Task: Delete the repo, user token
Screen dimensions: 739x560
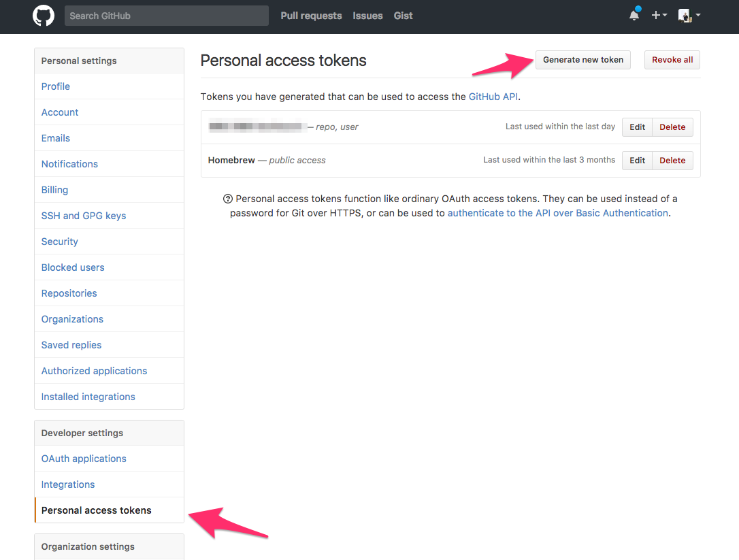Action: click(x=672, y=127)
